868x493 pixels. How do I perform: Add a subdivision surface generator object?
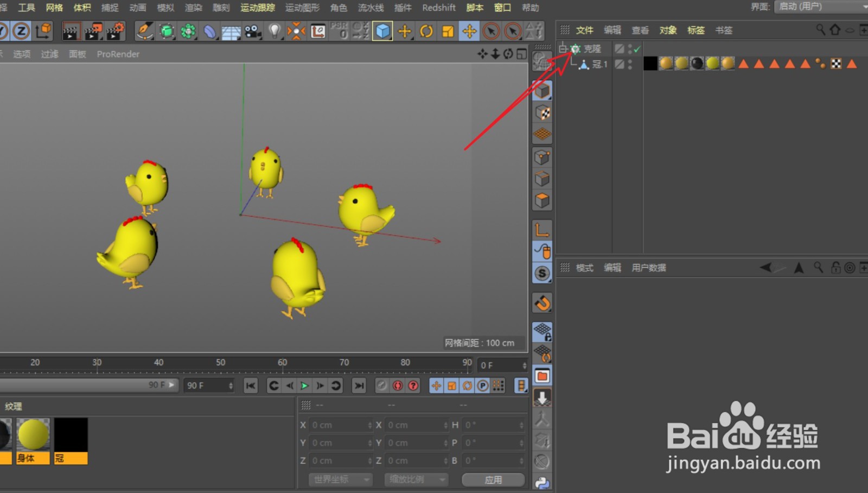pyautogui.click(x=167, y=31)
